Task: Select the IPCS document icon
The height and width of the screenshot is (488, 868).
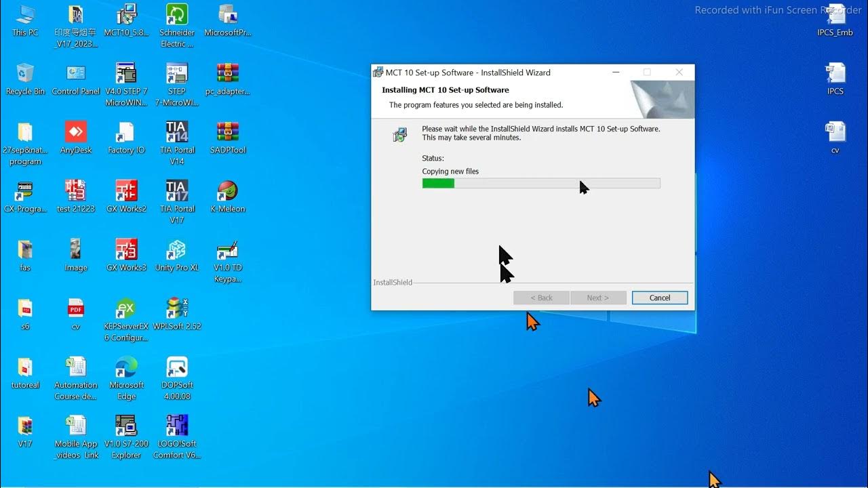Action: [x=835, y=79]
